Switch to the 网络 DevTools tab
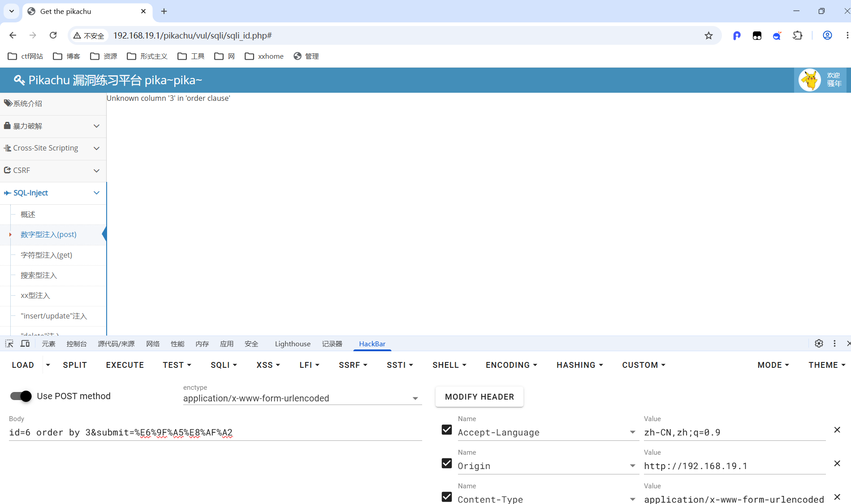 point(153,344)
